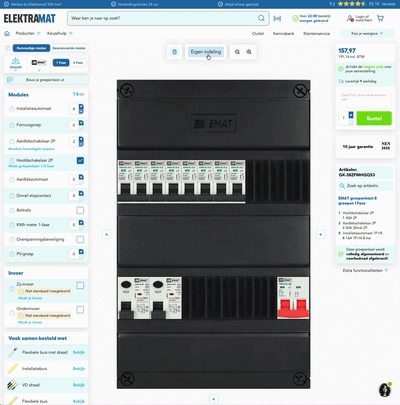Click the green Bestel button
The image size is (400, 405).
374,118
